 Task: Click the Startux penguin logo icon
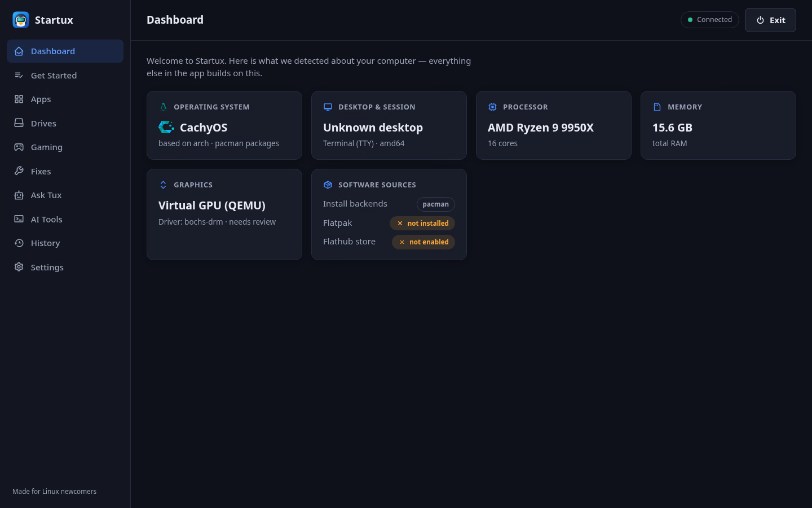coord(21,20)
